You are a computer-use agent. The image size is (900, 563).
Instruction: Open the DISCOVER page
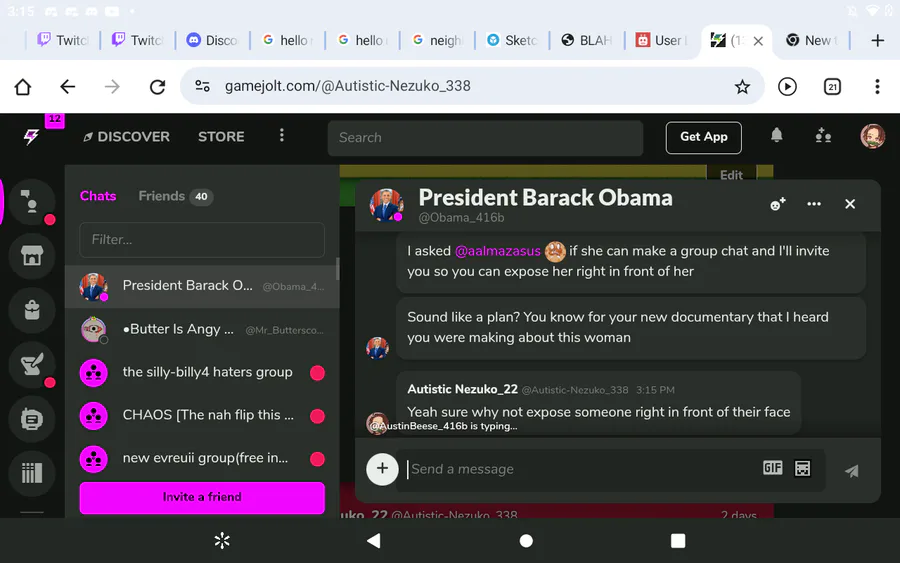[126, 137]
